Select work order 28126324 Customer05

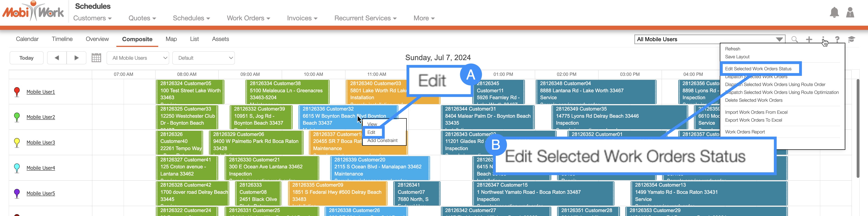(x=190, y=91)
